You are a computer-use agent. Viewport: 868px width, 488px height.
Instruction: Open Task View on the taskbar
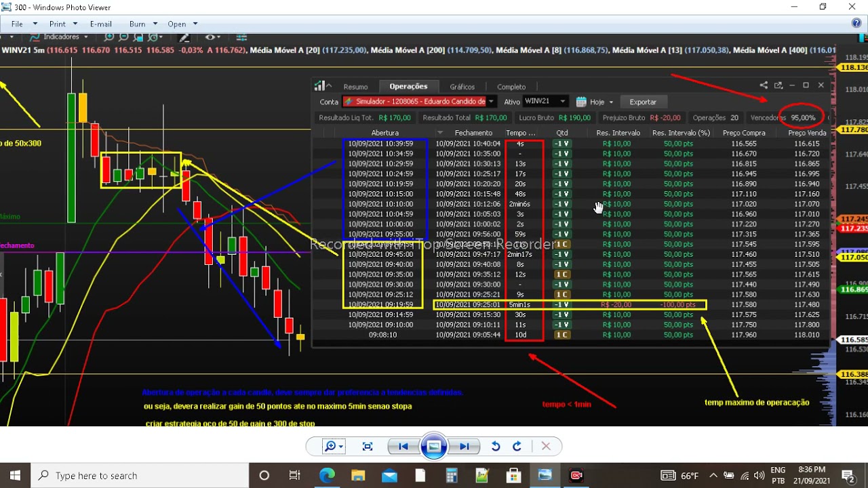point(295,475)
